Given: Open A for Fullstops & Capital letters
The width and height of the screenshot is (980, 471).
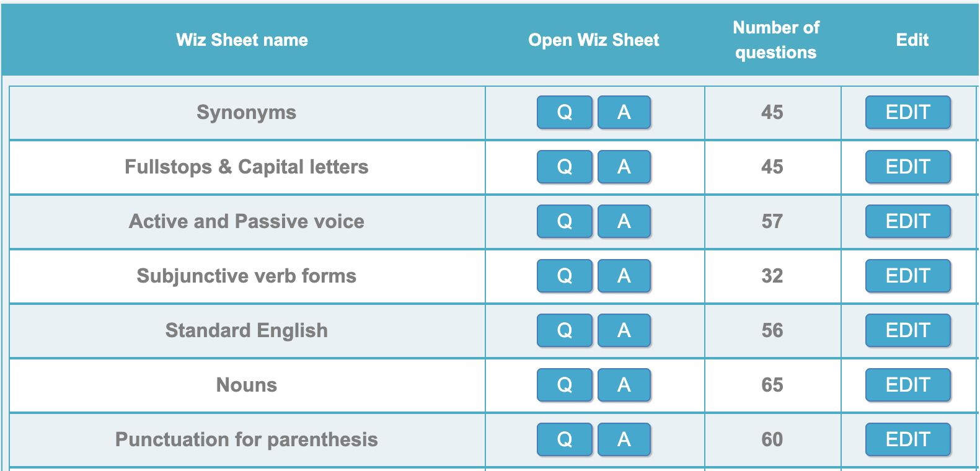Looking at the screenshot, I should pos(624,167).
